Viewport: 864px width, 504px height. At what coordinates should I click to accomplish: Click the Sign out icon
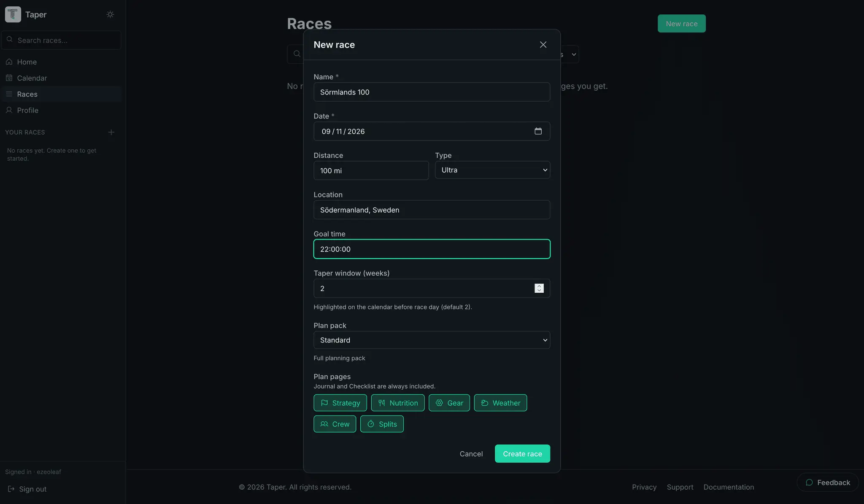[11, 489]
